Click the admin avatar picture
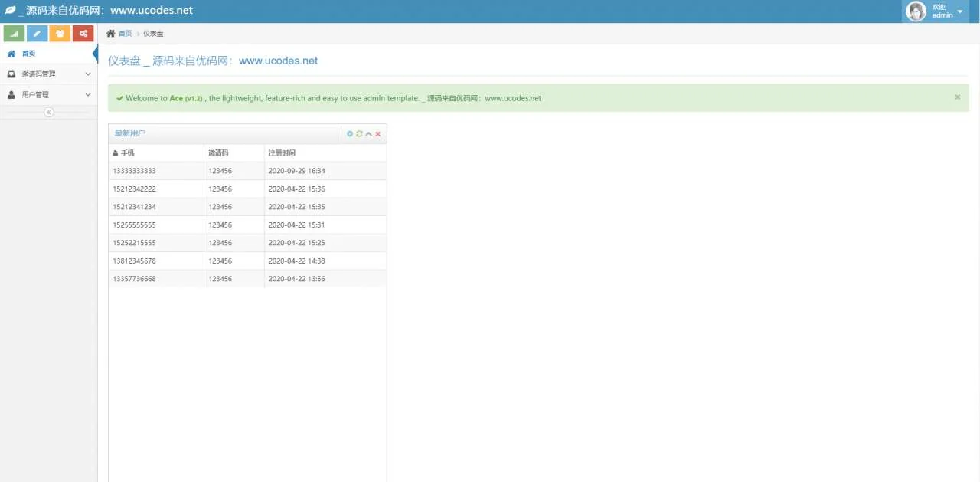Image resolution: width=980 pixels, height=482 pixels. pyautogui.click(x=916, y=11)
